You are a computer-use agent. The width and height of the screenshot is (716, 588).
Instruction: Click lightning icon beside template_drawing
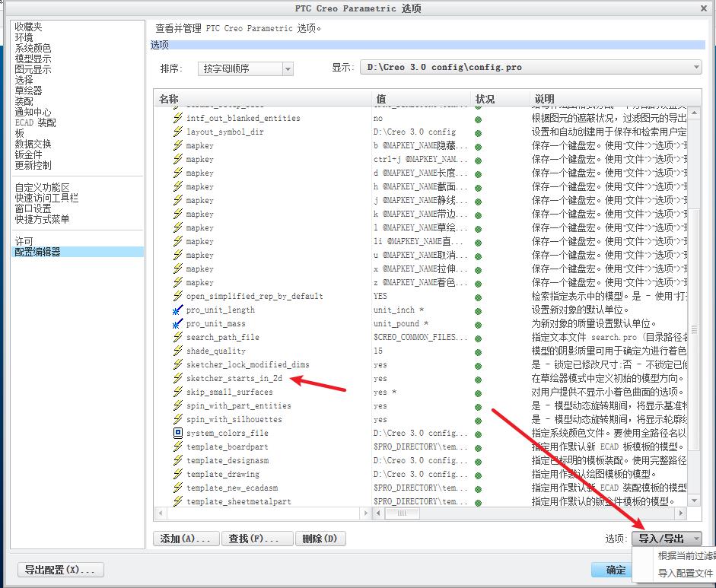point(177,474)
